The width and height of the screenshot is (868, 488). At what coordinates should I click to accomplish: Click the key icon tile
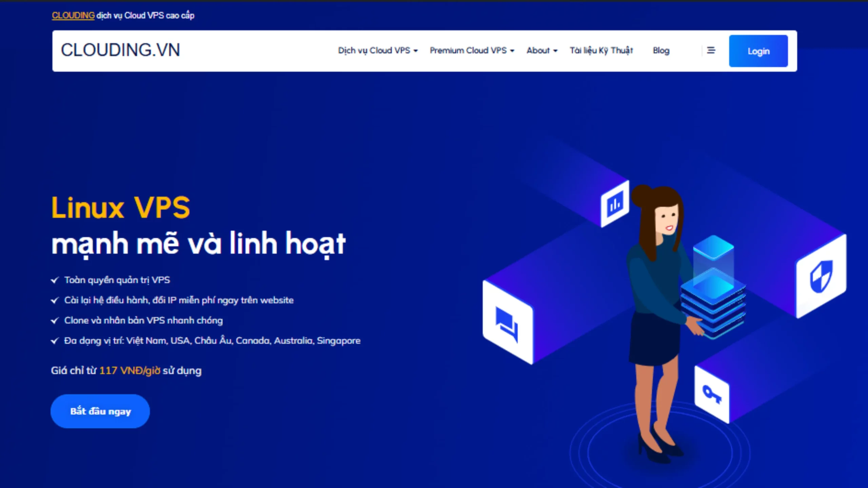(x=712, y=395)
